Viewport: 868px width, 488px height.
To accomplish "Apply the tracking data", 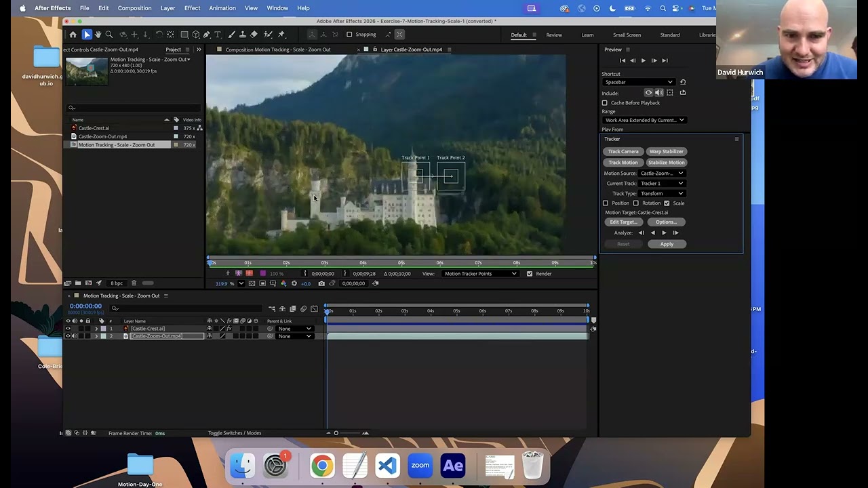I will pyautogui.click(x=667, y=244).
